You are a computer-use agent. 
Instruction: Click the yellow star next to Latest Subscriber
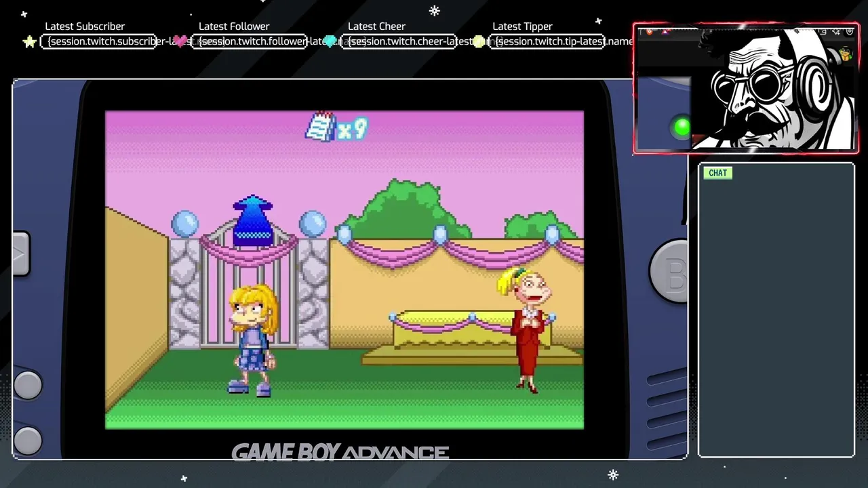[x=30, y=42]
